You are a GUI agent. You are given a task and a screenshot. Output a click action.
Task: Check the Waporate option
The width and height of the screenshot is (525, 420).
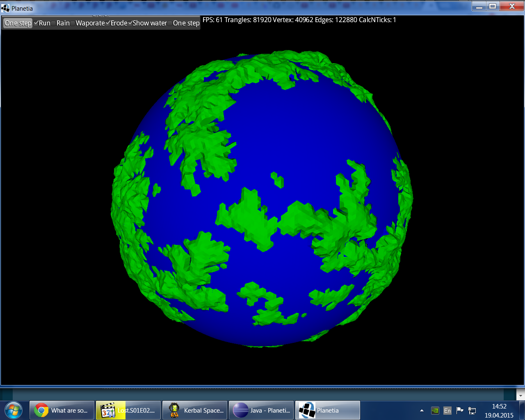pos(72,23)
